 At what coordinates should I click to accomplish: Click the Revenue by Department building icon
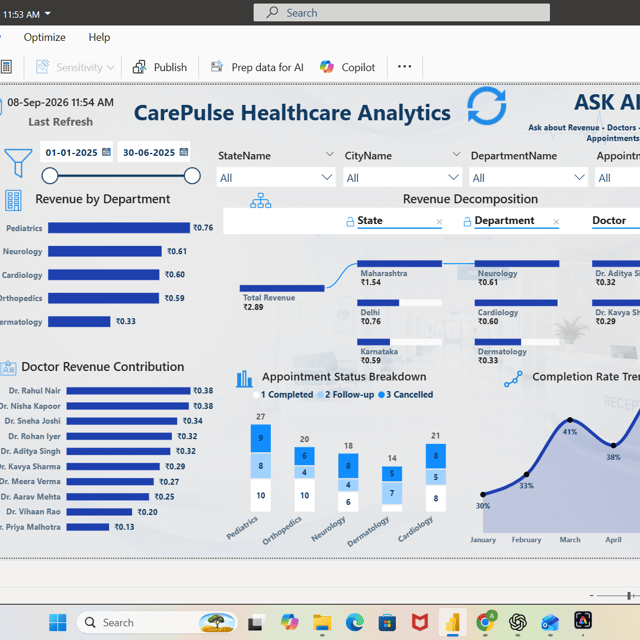[13, 200]
